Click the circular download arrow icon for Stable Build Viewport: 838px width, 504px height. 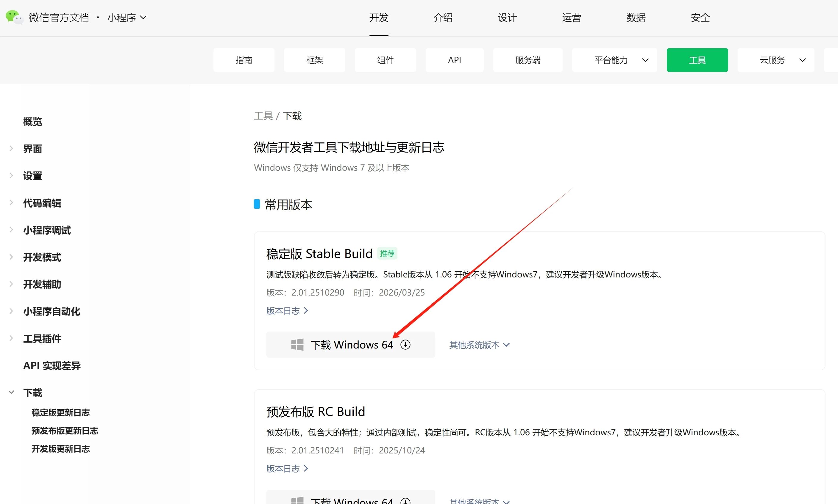(405, 345)
